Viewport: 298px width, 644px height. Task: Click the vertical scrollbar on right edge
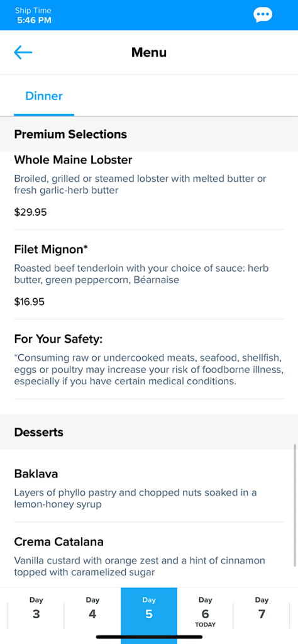point(295,505)
